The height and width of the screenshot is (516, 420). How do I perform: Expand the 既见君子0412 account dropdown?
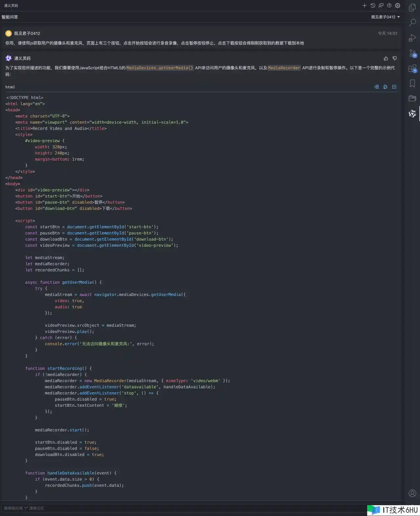pyautogui.click(x=386, y=17)
